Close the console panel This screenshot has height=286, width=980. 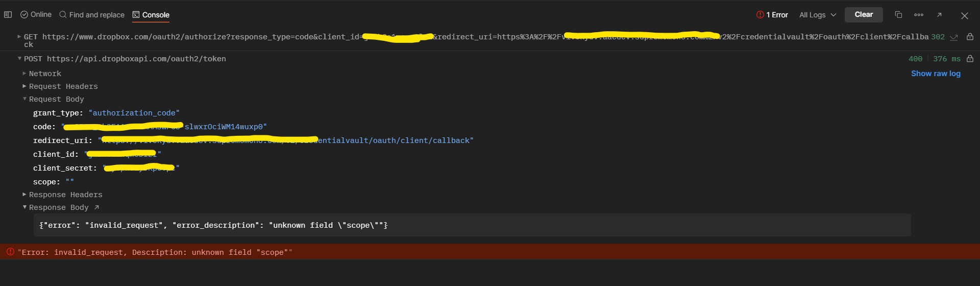click(964, 16)
